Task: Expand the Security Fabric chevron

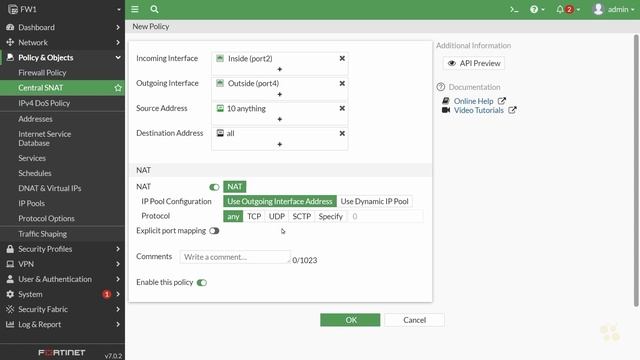Action: (118, 309)
